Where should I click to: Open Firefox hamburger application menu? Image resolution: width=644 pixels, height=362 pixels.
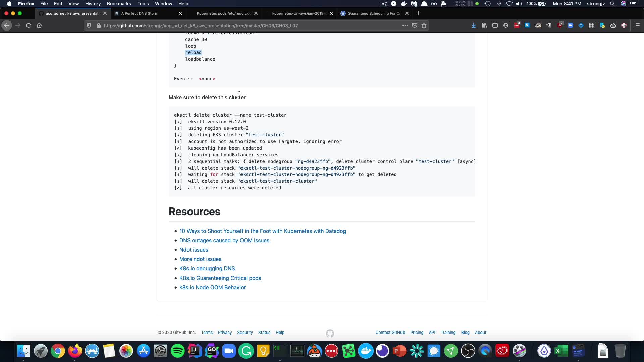(638, 25)
